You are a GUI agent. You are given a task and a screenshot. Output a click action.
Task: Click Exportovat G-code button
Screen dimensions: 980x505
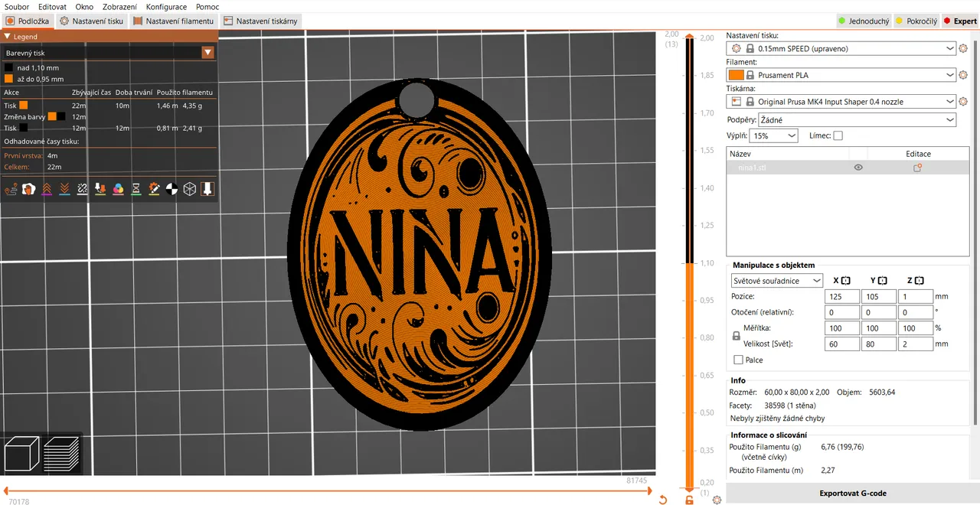pos(852,494)
